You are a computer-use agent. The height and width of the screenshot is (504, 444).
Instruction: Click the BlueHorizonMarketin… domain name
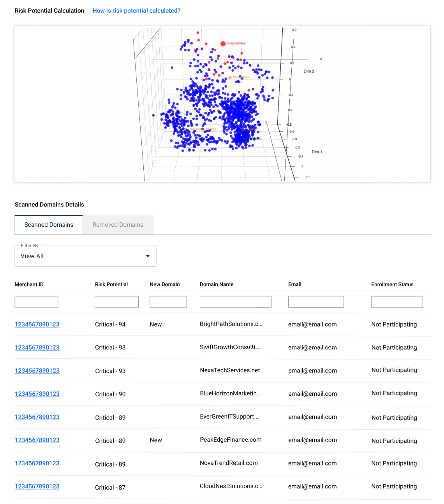(x=230, y=393)
